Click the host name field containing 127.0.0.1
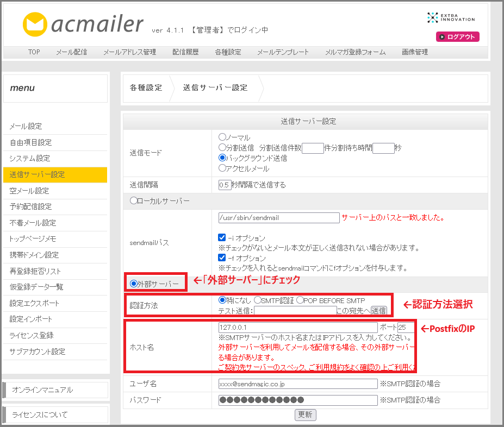 coord(297,328)
